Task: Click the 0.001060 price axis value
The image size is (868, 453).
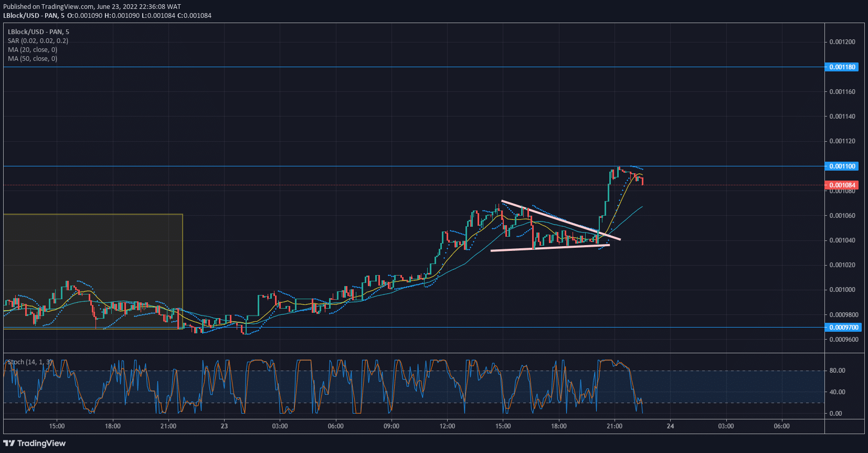Action: [x=842, y=216]
